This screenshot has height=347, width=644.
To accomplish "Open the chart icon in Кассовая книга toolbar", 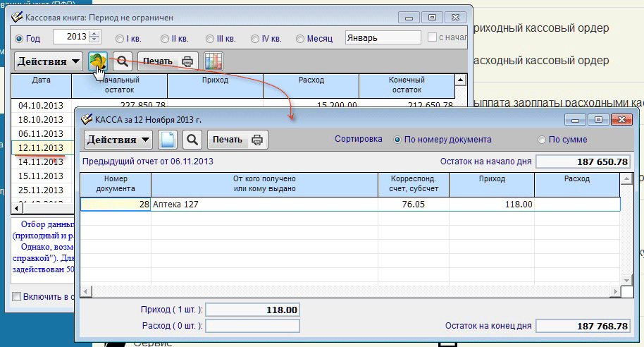I will tap(213, 61).
